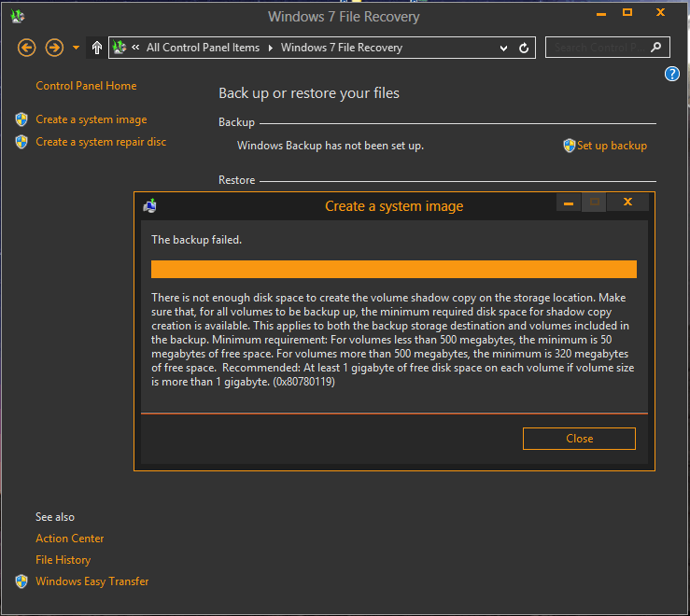Open Help with the question mark icon
The image size is (690, 616).
coord(671,74)
